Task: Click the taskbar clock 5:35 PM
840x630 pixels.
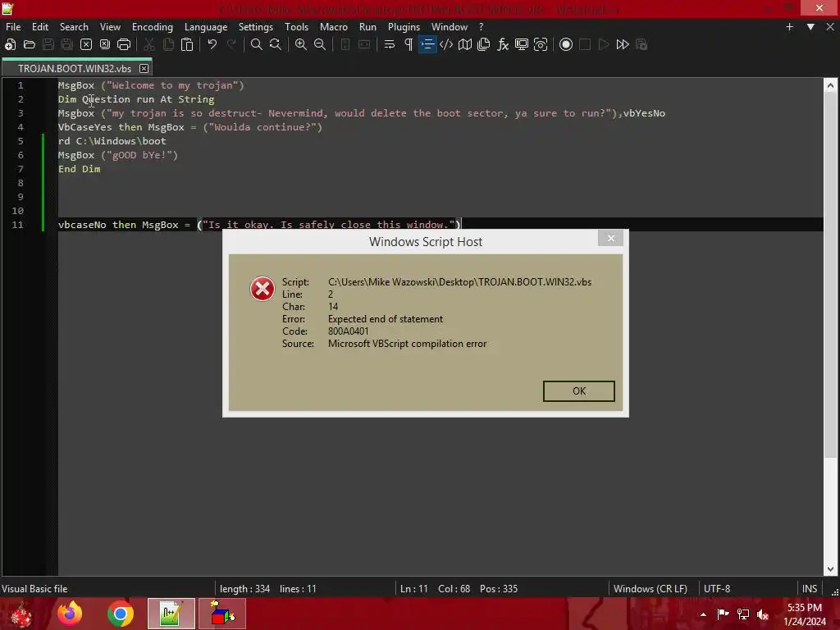Action: (x=804, y=608)
